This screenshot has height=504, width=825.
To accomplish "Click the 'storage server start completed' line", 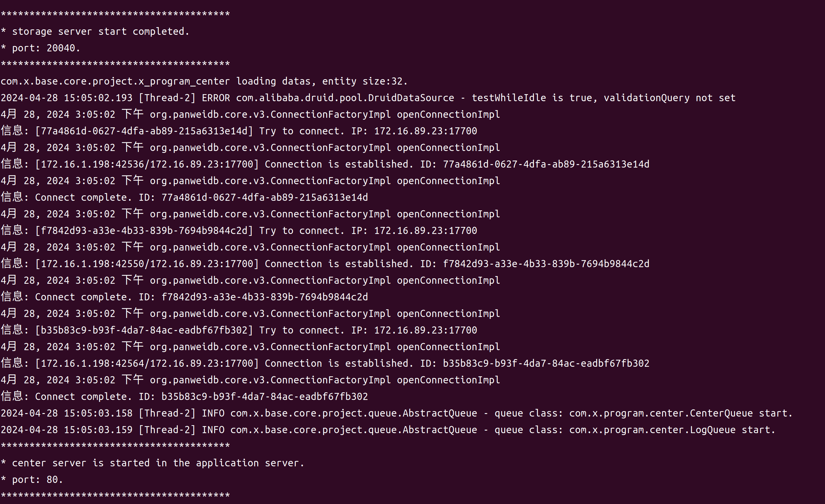I will click(x=95, y=32).
